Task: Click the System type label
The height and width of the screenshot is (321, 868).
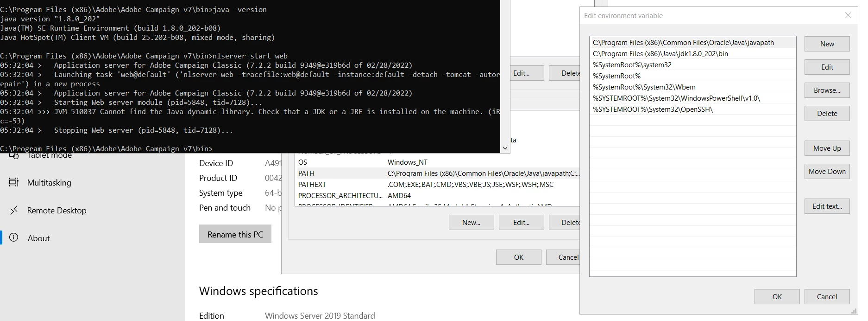Action: 221,193
